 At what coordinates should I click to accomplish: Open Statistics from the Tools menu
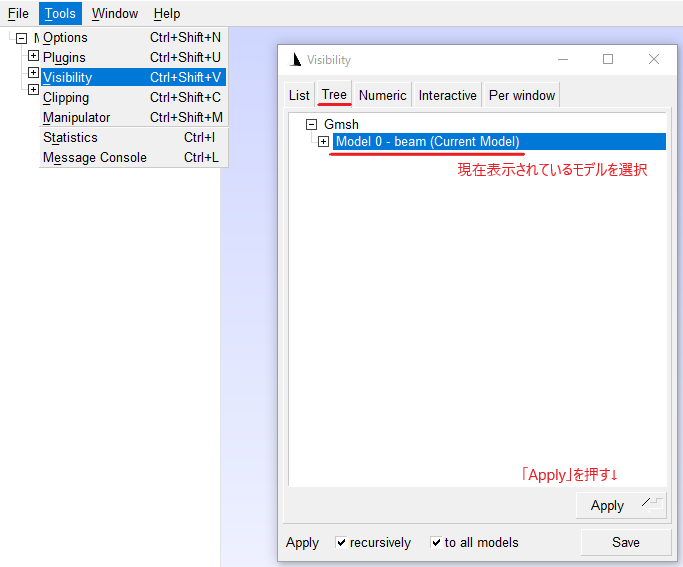tap(133, 138)
